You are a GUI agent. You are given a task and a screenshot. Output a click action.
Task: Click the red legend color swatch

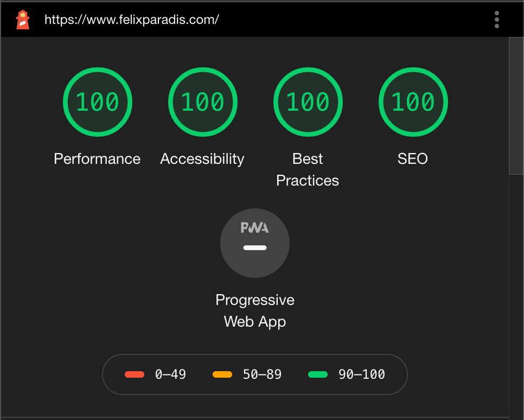pos(135,374)
